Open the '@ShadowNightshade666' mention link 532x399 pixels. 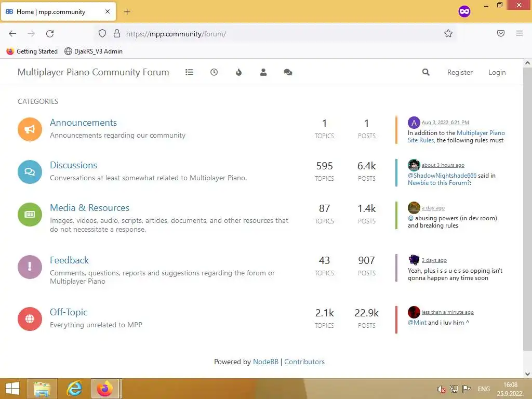[442, 176]
